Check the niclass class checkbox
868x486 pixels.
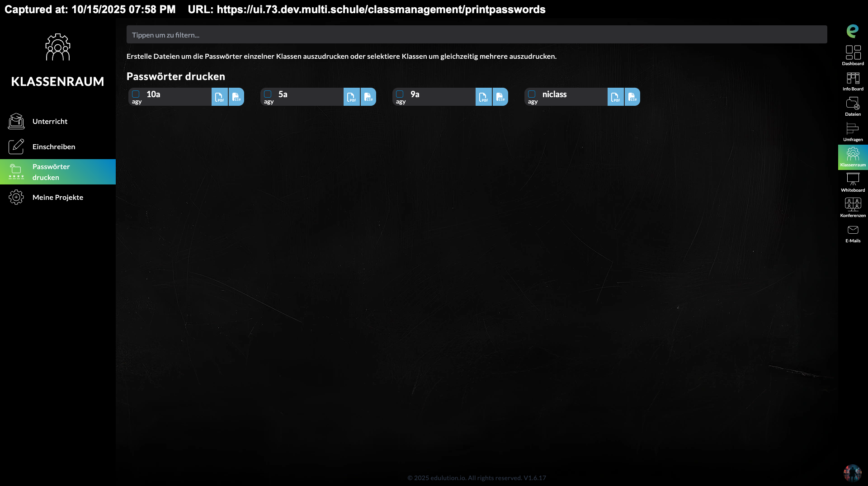tap(532, 94)
